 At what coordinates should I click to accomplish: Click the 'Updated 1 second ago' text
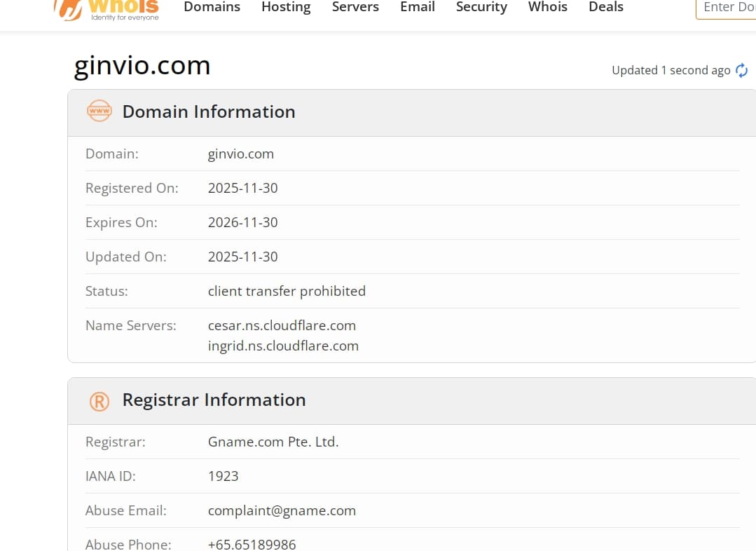(x=671, y=70)
